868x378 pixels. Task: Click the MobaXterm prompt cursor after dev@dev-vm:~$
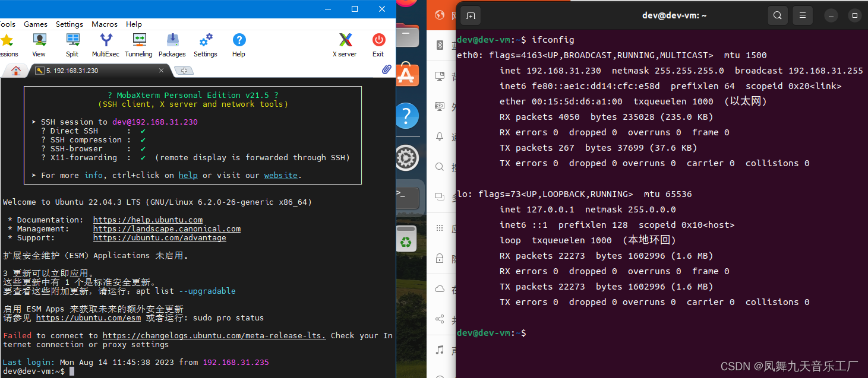coord(72,371)
